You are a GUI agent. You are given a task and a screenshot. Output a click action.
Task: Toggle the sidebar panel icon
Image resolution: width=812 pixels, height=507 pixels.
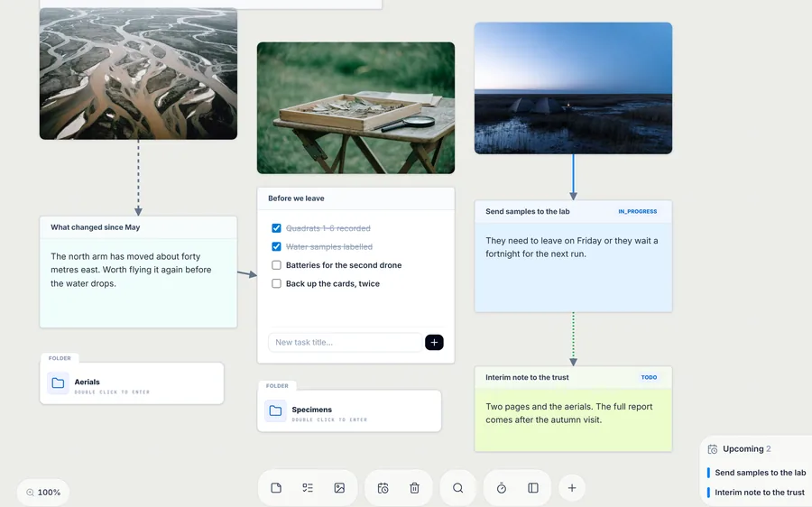coord(533,488)
